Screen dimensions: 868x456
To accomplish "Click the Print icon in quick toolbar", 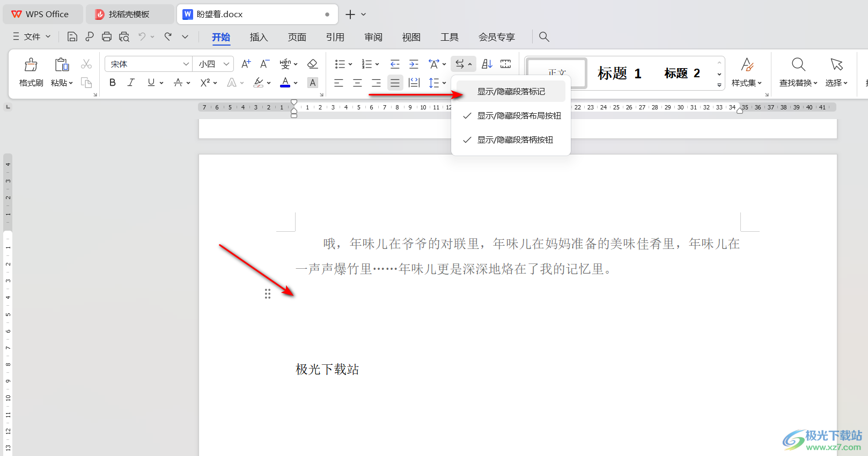I will pyautogui.click(x=107, y=36).
